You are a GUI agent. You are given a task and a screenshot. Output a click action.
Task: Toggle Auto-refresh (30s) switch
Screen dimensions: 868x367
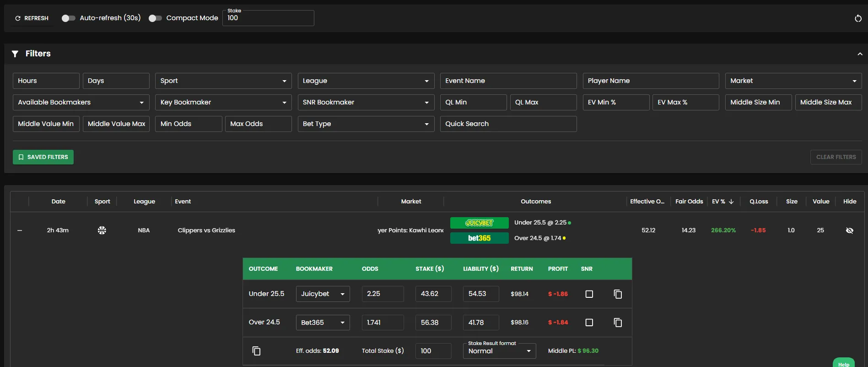point(68,18)
